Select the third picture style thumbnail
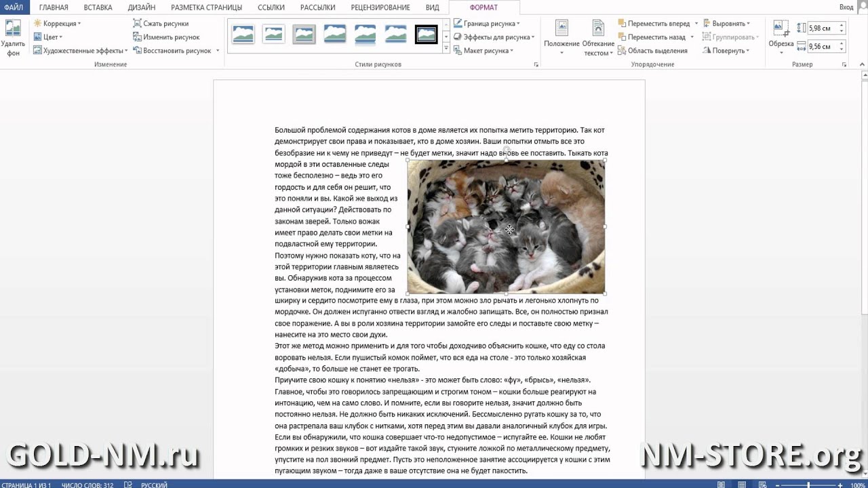This screenshot has height=488, width=868. click(304, 34)
